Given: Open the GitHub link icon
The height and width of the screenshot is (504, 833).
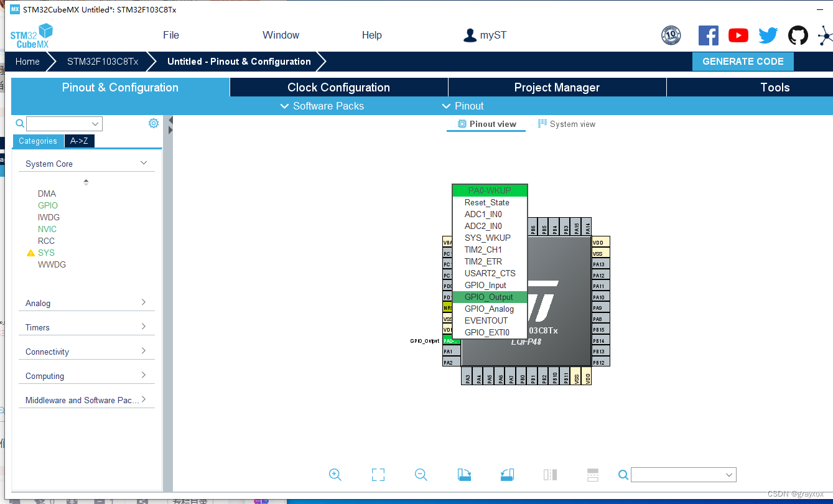Looking at the screenshot, I should point(798,35).
